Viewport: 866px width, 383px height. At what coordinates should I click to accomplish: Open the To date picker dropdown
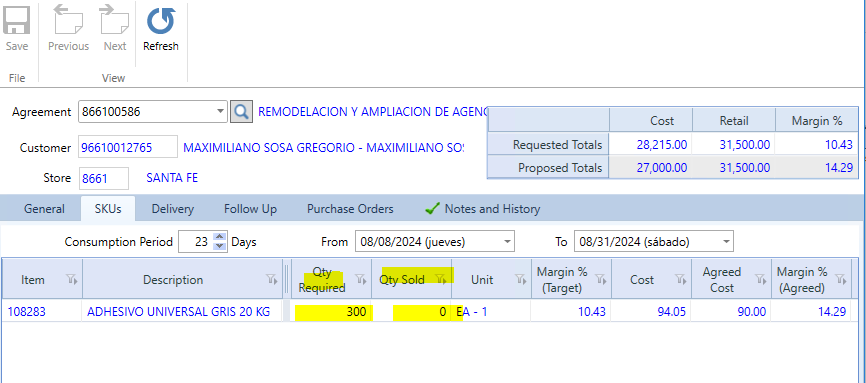[x=726, y=242]
